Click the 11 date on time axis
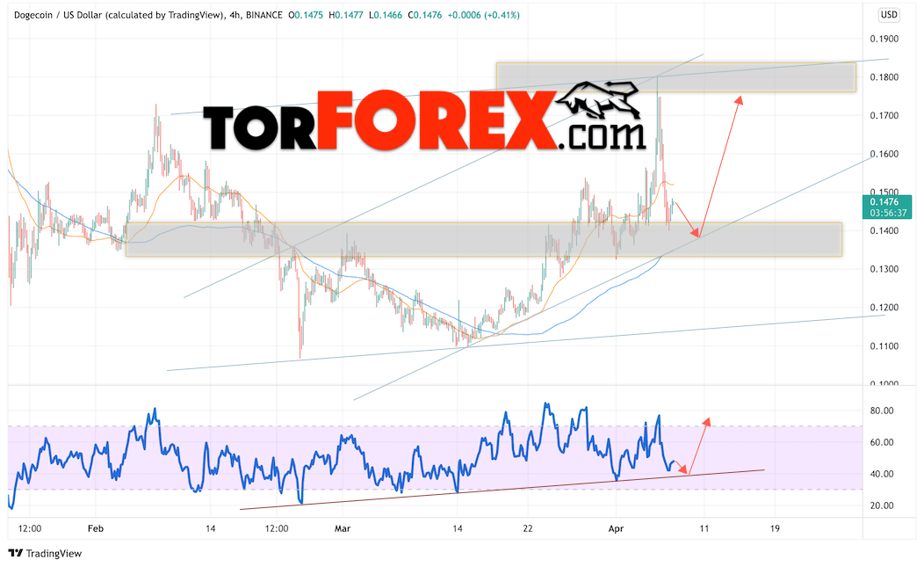The image size is (924, 567). (x=704, y=528)
